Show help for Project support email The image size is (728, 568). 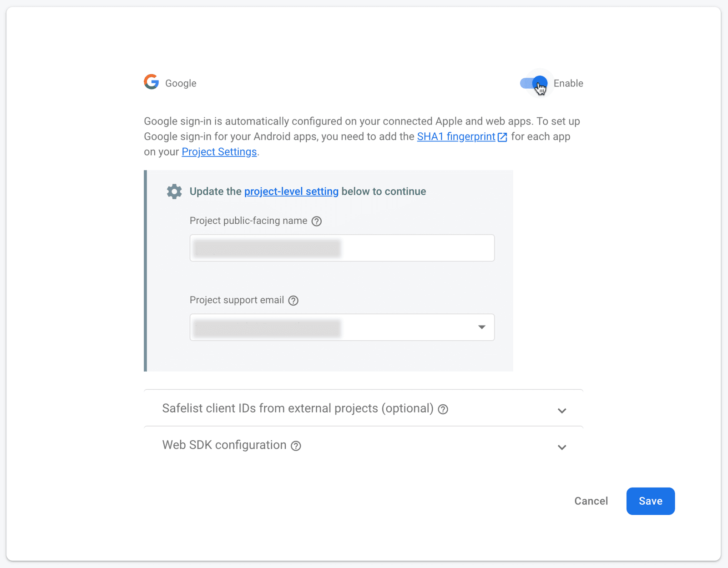(293, 301)
